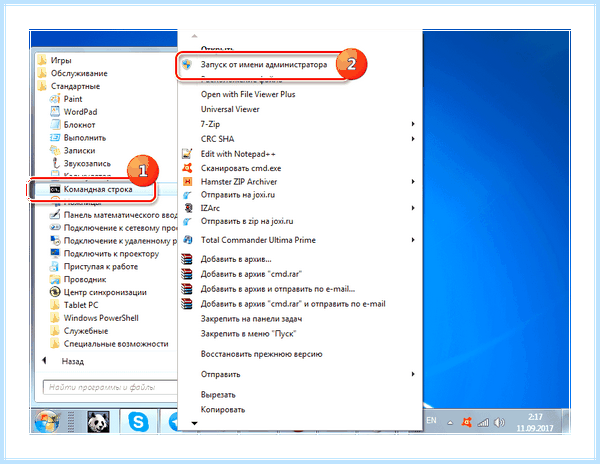This screenshot has width=600, height=464.
Task: Open the panda taskbar icon
Action: click(x=98, y=422)
